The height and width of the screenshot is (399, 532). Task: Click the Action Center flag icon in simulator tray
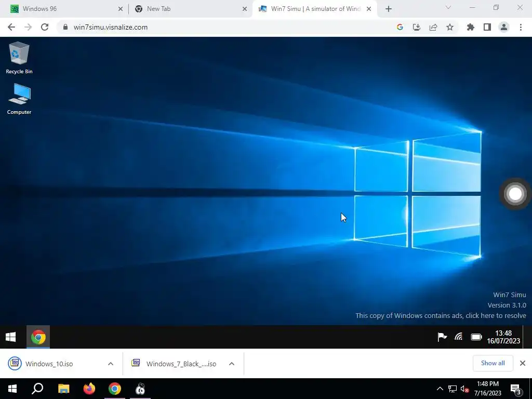point(442,337)
